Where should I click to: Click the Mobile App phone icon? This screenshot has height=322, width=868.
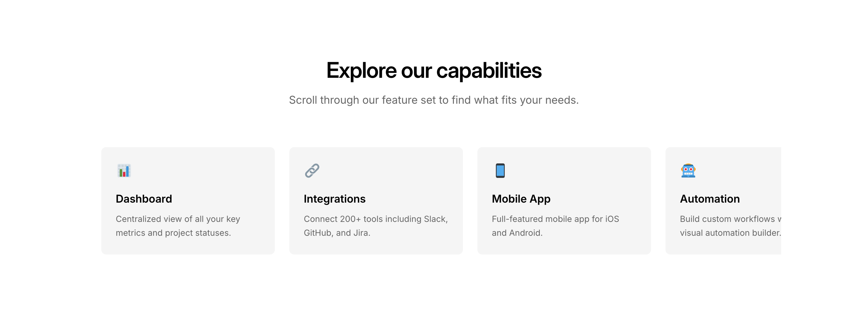[500, 171]
